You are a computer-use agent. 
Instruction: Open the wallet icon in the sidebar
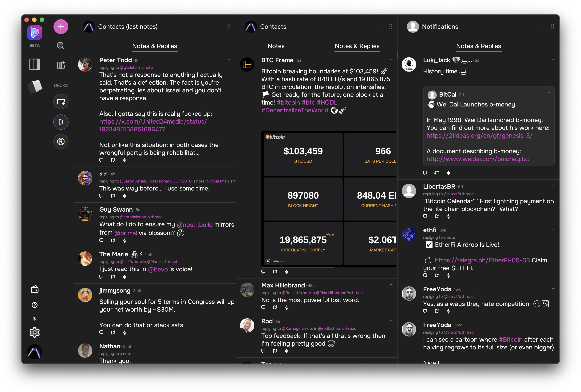pos(34,289)
